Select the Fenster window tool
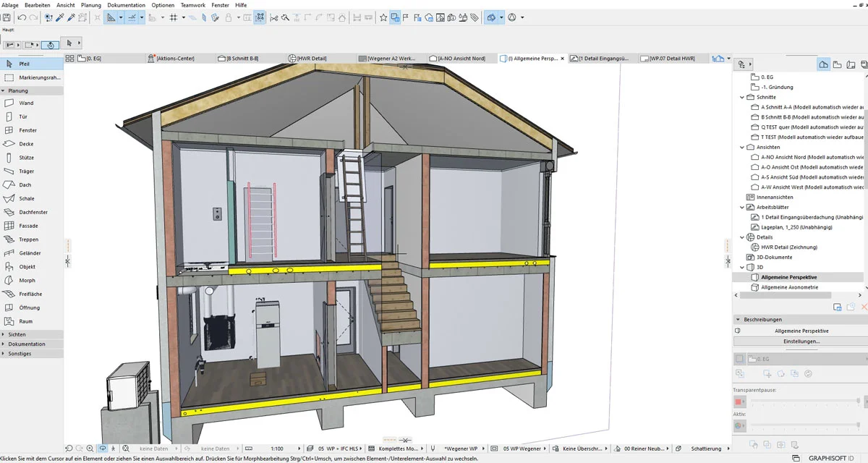 [27, 130]
